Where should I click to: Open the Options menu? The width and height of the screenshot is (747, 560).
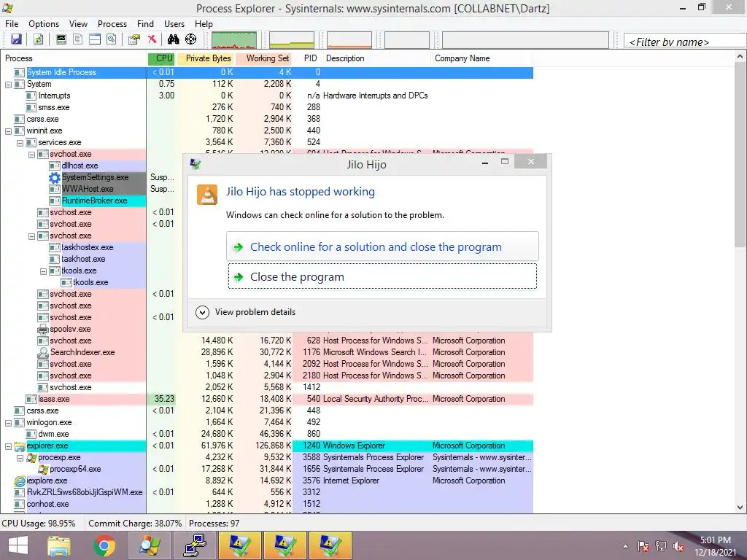44,24
